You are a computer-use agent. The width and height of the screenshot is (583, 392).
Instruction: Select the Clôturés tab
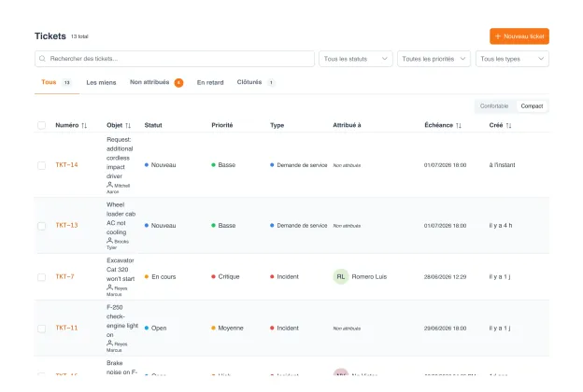coord(256,82)
